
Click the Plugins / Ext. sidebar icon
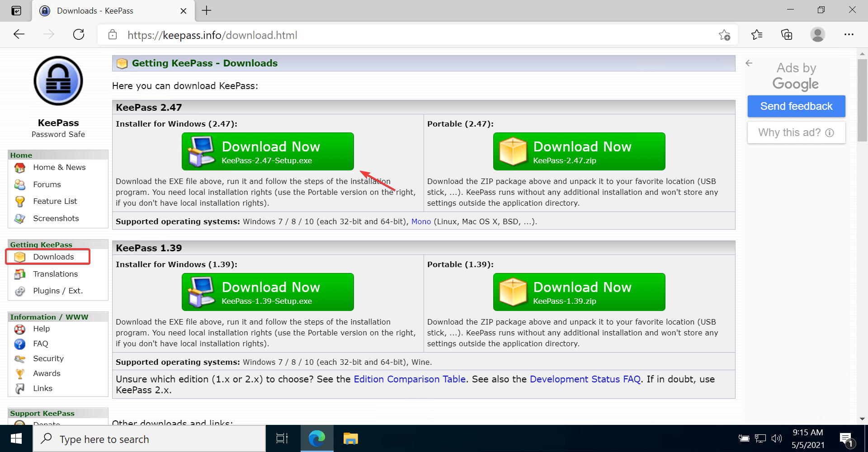click(20, 291)
